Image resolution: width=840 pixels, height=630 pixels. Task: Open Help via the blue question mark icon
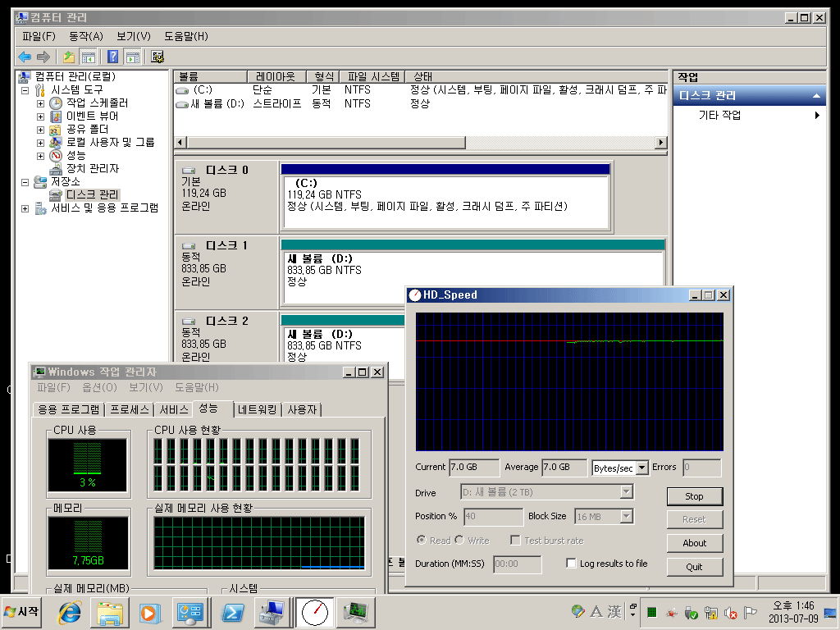pyautogui.click(x=112, y=57)
